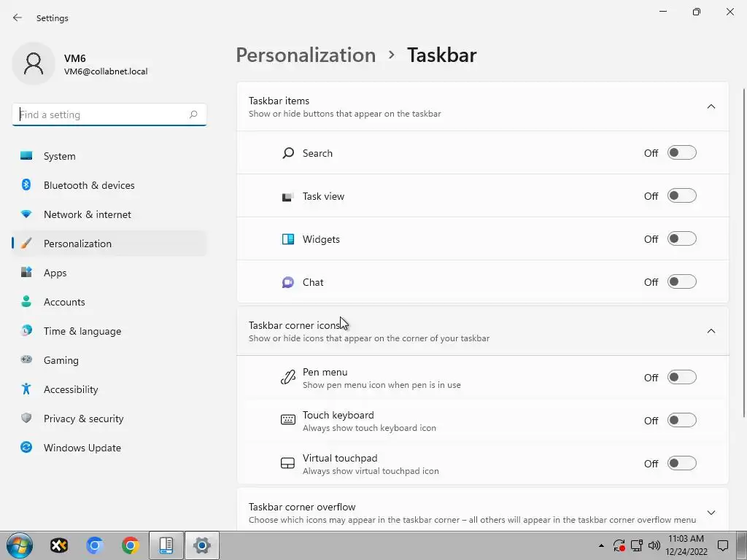Viewport: 747px width, 560px height.
Task: Click the Widgets icon
Action: click(287, 239)
